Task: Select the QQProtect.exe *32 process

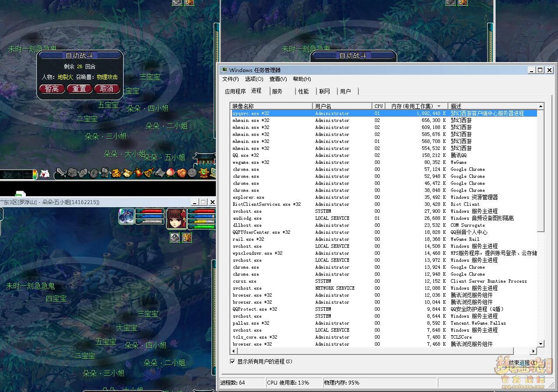Action: point(384,309)
